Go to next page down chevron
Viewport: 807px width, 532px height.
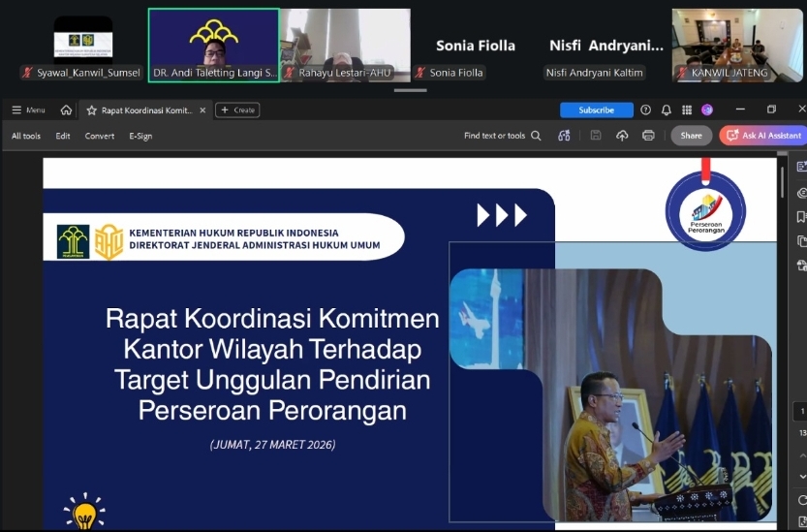(x=802, y=477)
